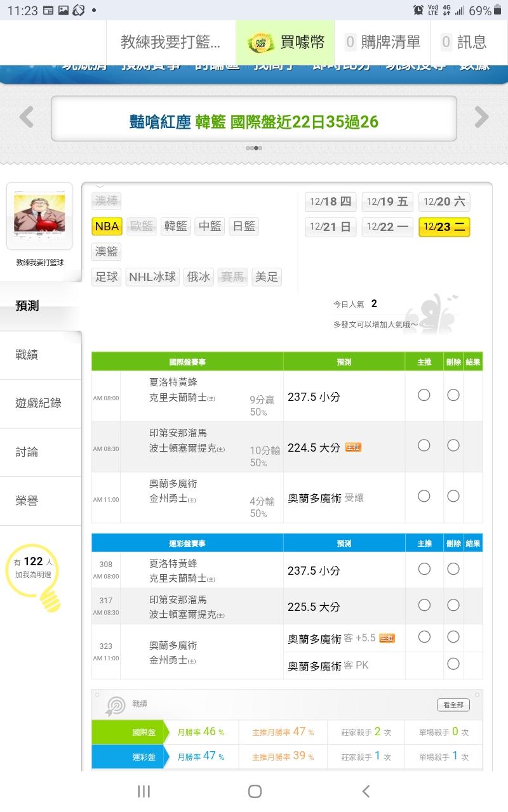Screen dimensions: 508x812
Task: Open the 遊戲紀錄 sidebar tab
Action: point(41,403)
